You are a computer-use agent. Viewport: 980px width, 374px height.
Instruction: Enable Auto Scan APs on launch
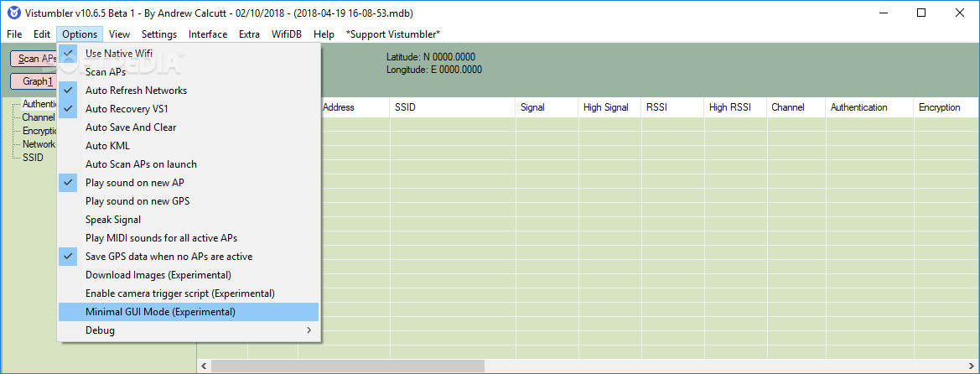189,164
